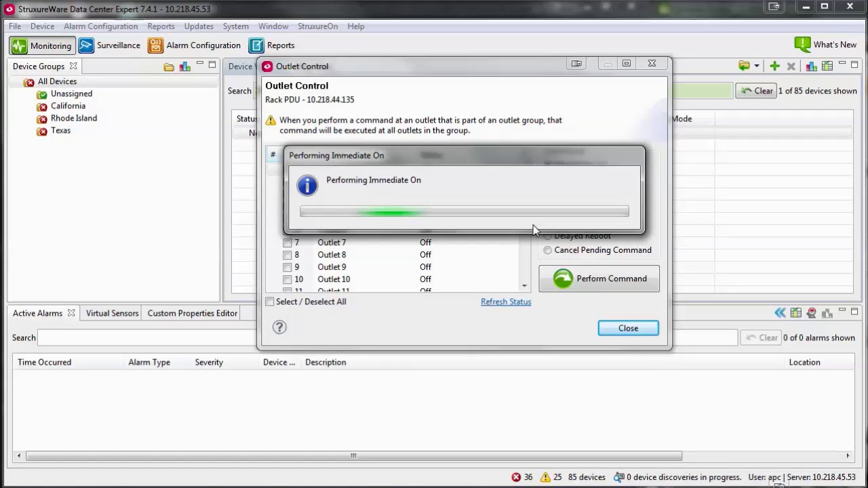Open the Updates menu
868x488 pixels.
199,26
